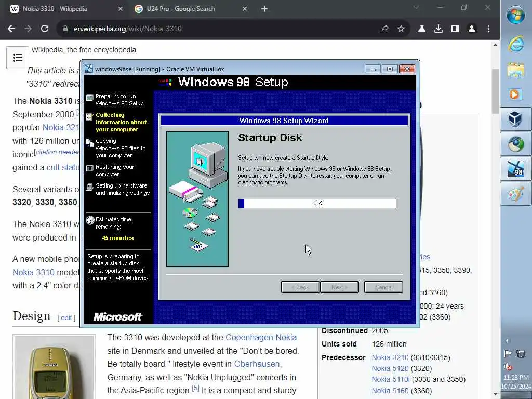This screenshot has width=532, height=399.
Task: Switch to U24 Pro Google Search tab
Action: point(191,9)
